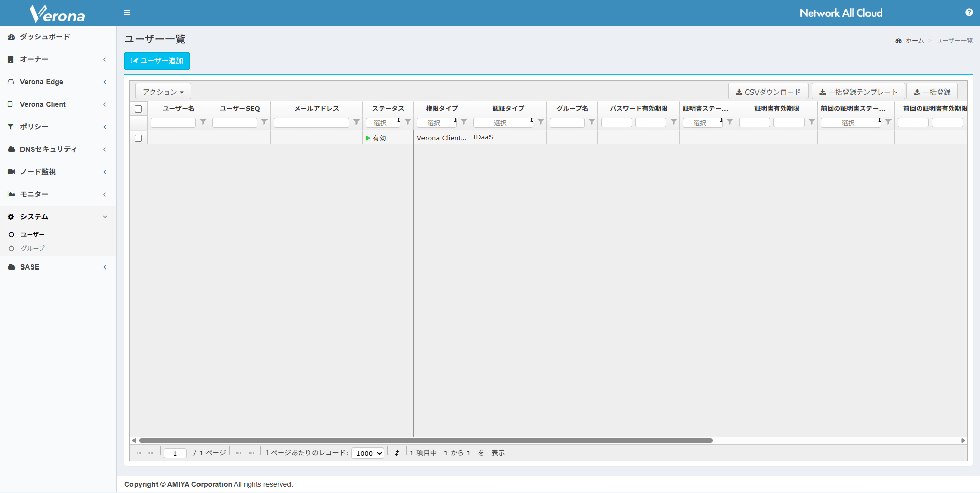Follow the ホーム breadcrumb link
Image resolution: width=980 pixels, height=493 pixels.
point(915,41)
